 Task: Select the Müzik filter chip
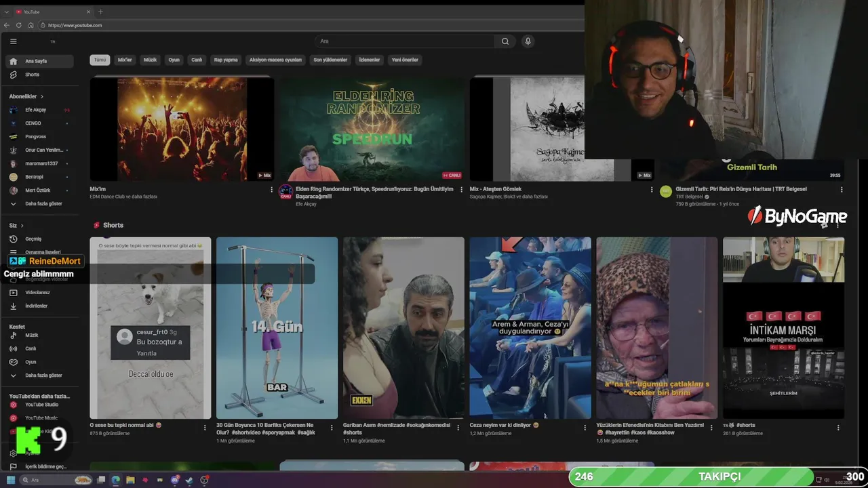150,60
